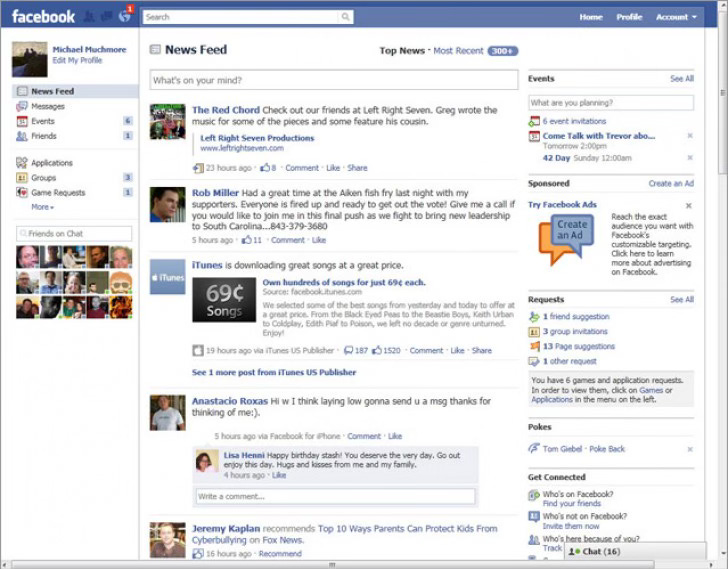Dismiss the 42 Day event
Viewport: 728px width, 569px height.
point(690,158)
